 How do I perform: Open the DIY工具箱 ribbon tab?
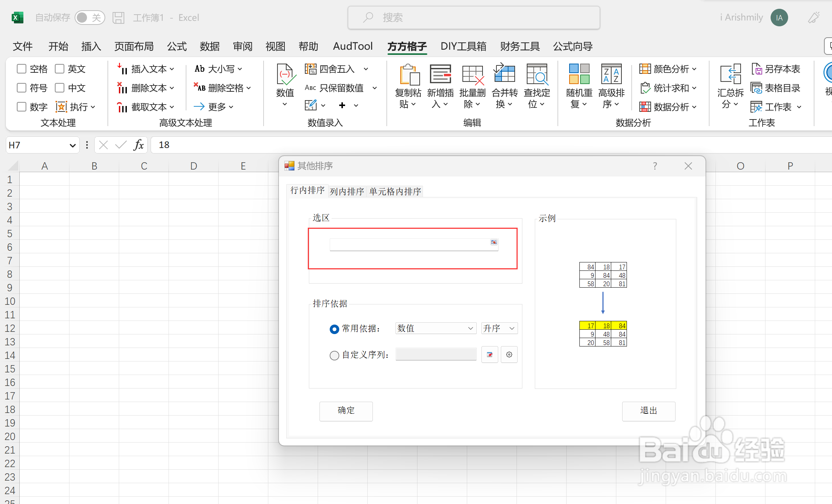point(464,46)
